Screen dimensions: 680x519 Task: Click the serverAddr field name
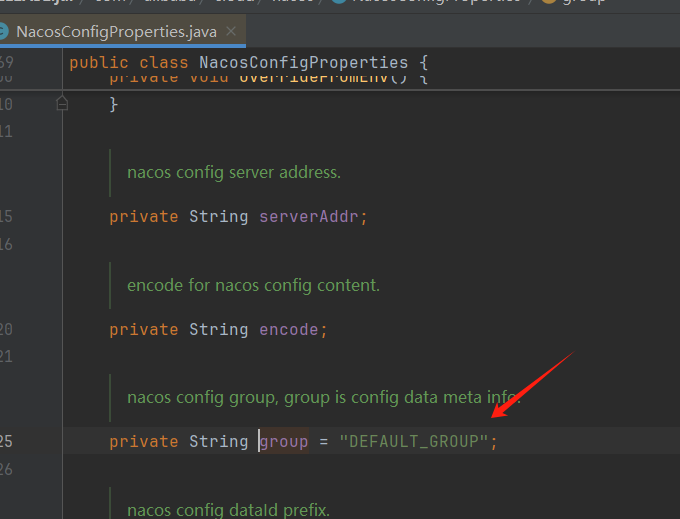[309, 216]
